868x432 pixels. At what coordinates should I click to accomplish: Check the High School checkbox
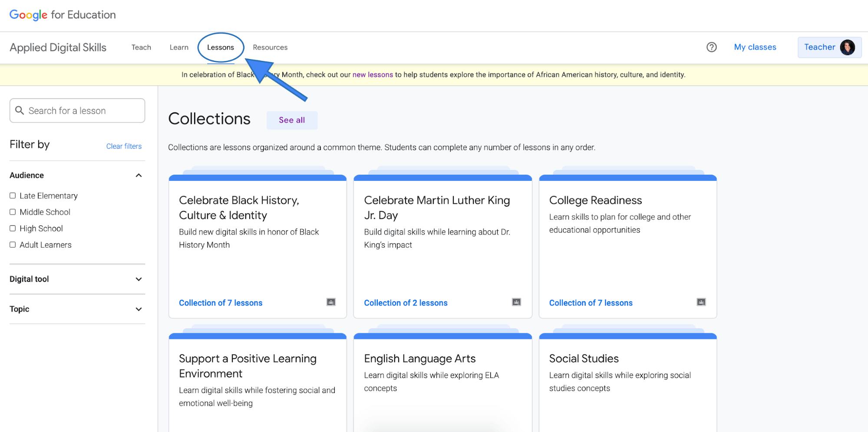tap(13, 229)
